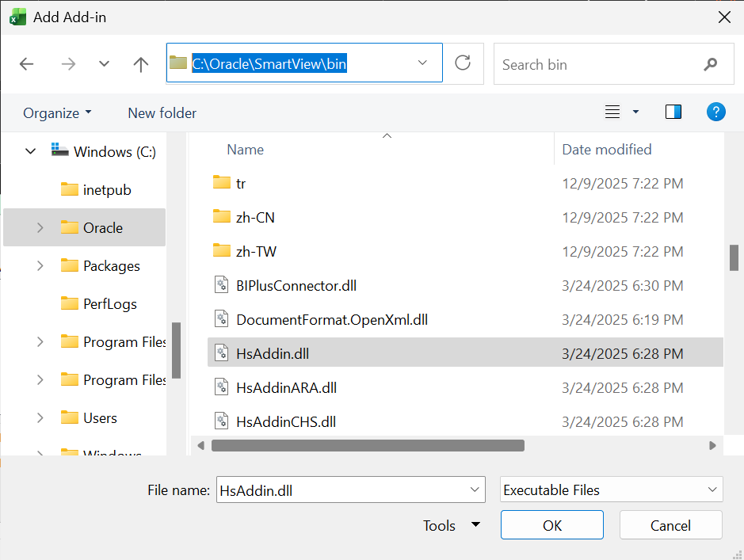
Task: Click the address bar path
Action: 269,63
